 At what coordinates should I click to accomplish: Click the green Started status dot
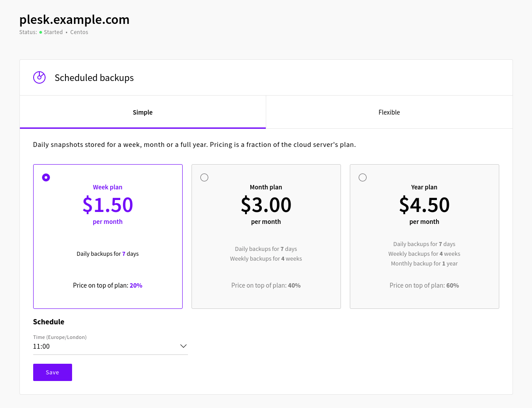tap(41, 32)
